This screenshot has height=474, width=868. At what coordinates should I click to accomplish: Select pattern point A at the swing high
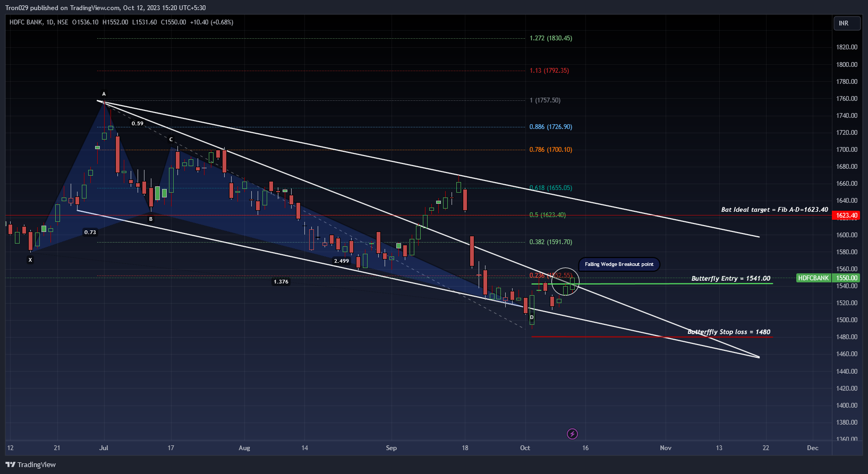coord(104,94)
